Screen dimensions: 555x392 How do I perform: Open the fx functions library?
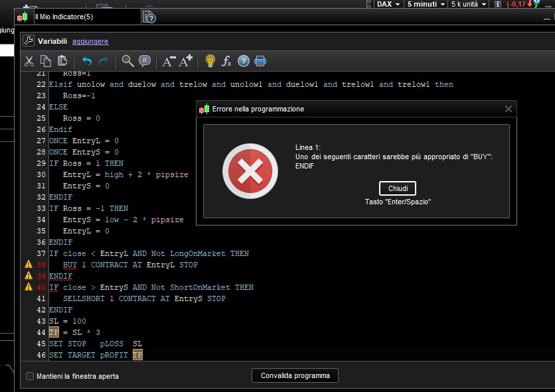pos(226,61)
